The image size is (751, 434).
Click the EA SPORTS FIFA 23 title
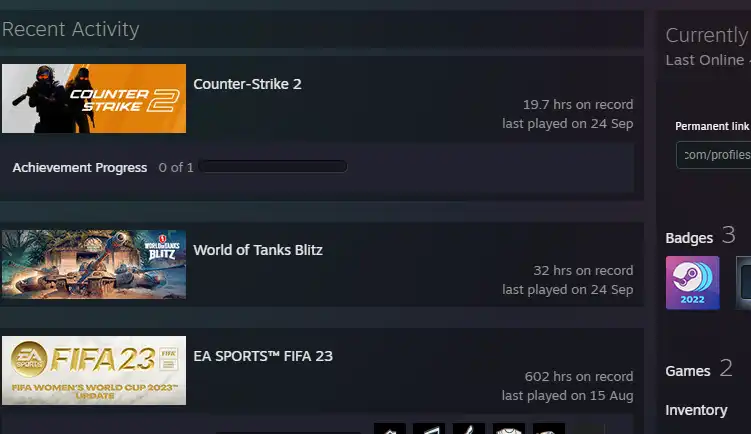[263, 356]
